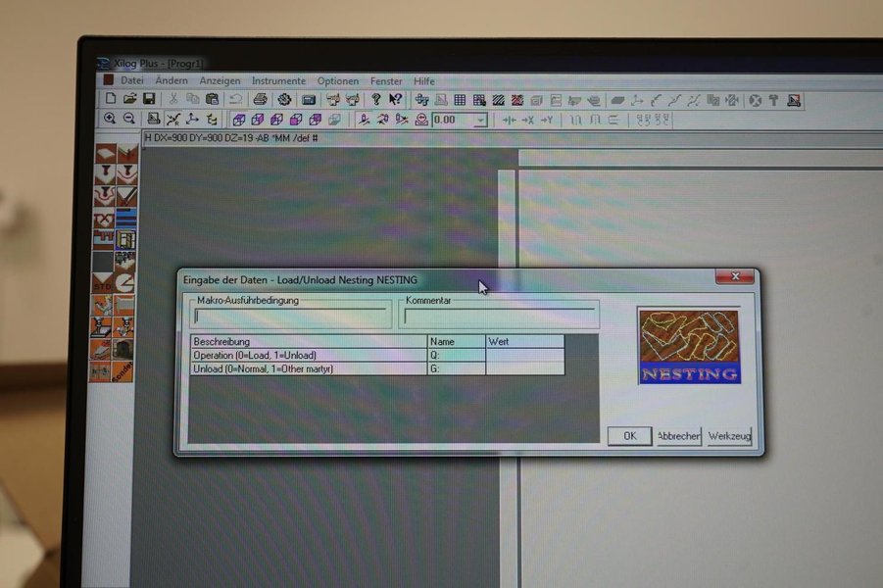Click the Name column header
This screenshot has width=883, height=588.
(x=456, y=341)
